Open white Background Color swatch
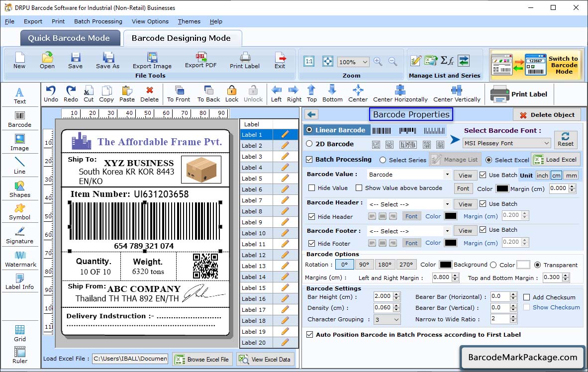 [x=523, y=265]
